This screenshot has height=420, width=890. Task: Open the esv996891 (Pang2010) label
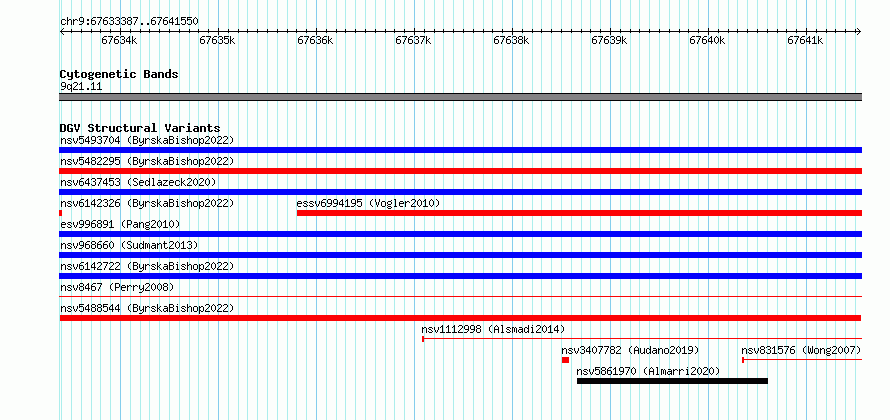point(120,224)
